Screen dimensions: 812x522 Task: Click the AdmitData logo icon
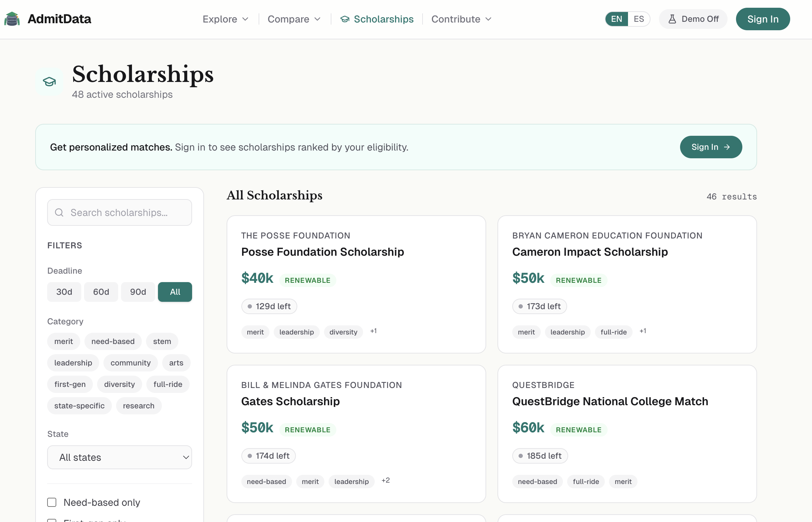point(12,19)
